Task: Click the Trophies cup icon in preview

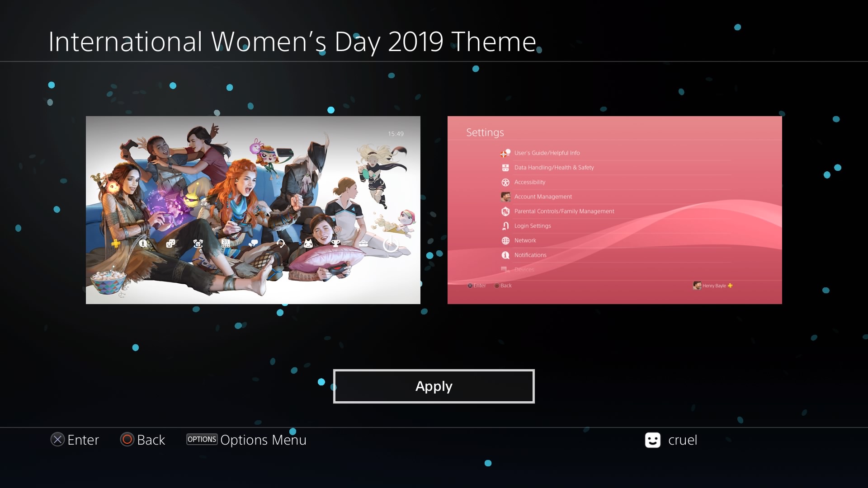Action: (335, 244)
